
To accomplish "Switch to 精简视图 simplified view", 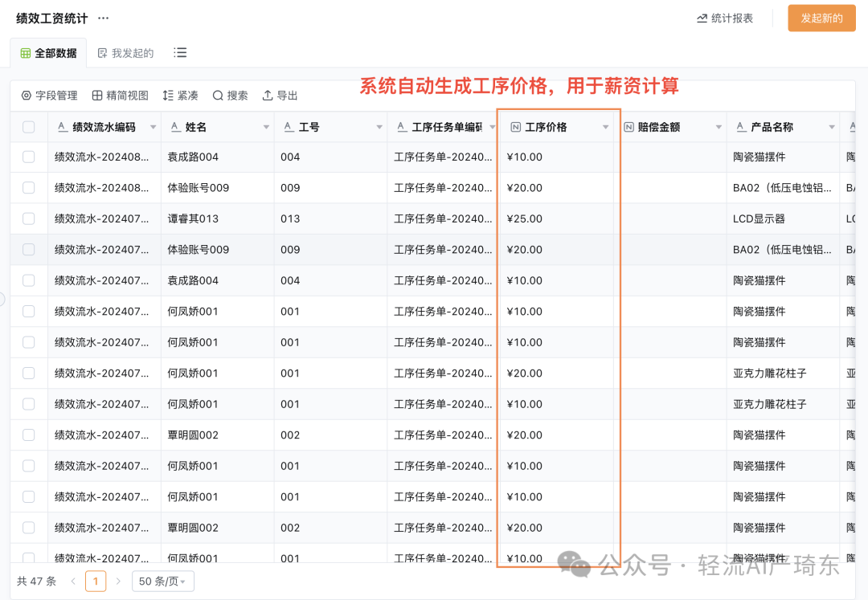I will pos(122,94).
